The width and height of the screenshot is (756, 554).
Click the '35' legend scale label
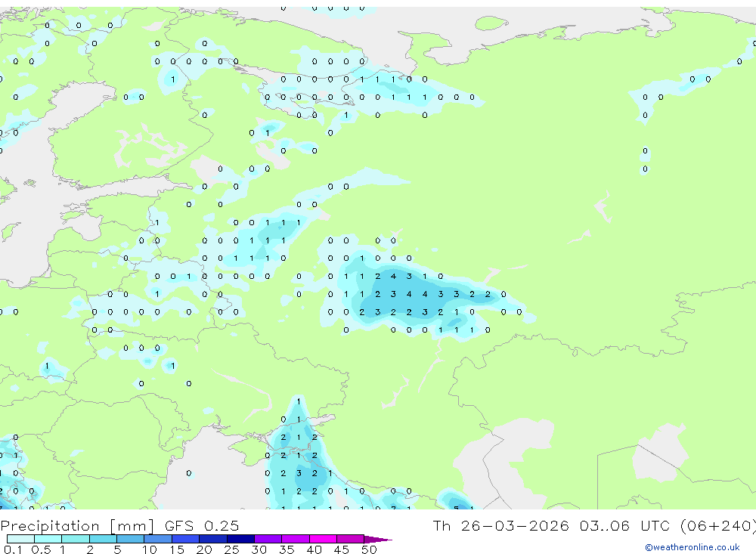pyautogui.click(x=287, y=549)
